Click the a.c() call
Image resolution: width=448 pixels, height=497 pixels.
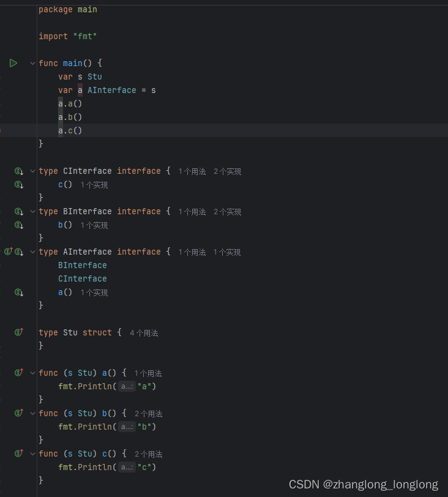[x=70, y=130]
